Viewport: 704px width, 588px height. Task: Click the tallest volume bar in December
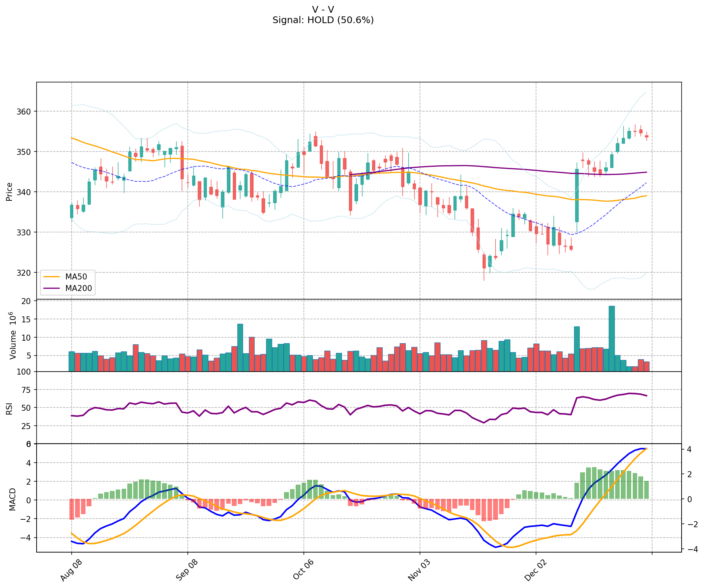click(x=611, y=338)
